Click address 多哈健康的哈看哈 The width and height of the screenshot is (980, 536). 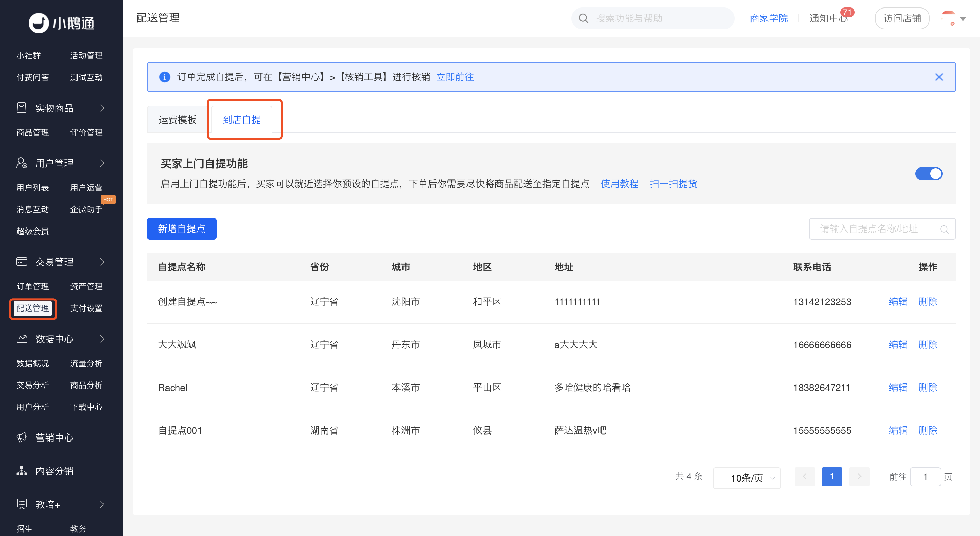click(x=592, y=388)
